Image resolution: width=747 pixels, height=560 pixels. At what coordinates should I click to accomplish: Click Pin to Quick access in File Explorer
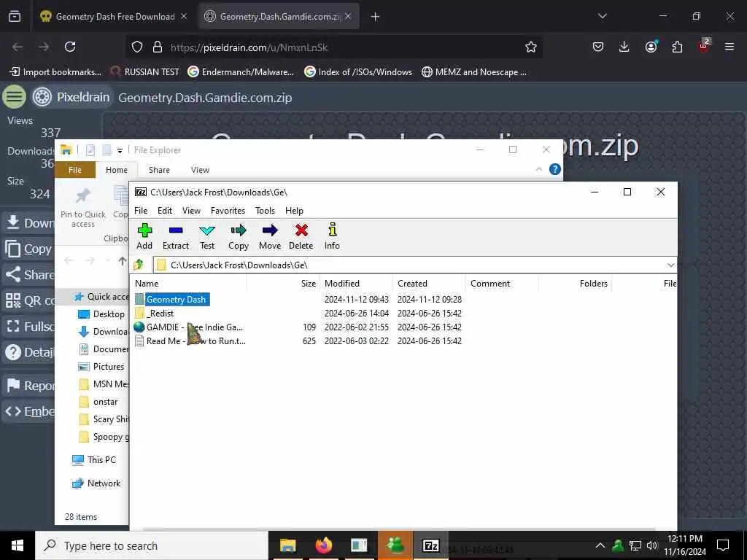point(83,208)
